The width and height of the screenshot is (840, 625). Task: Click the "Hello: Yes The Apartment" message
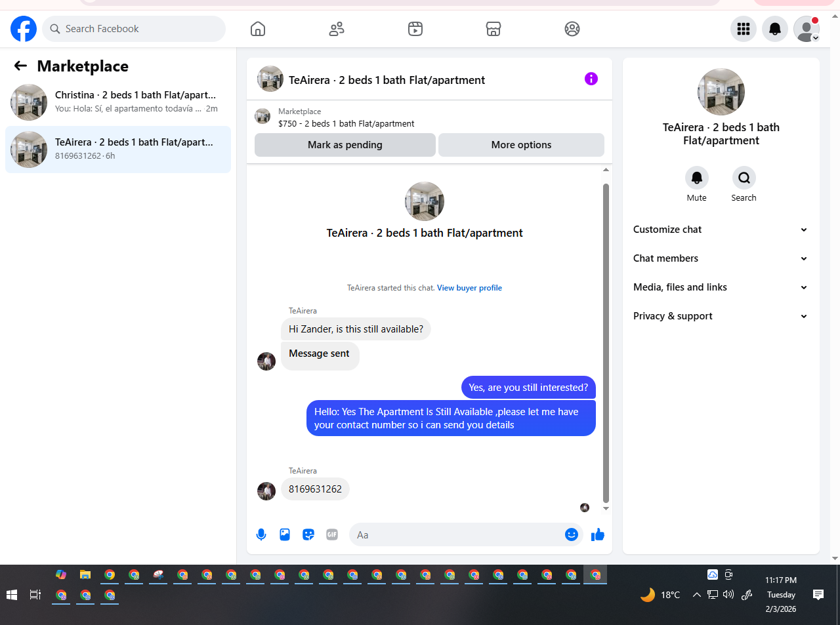(x=451, y=418)
